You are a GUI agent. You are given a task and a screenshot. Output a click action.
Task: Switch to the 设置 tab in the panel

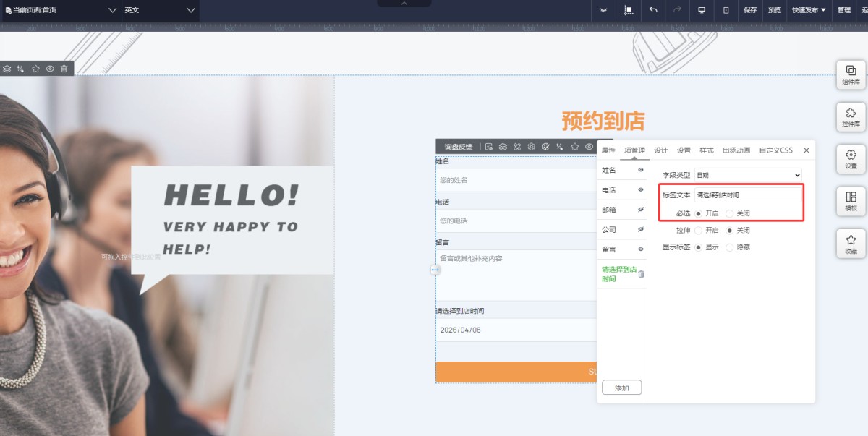pos(684,150)
